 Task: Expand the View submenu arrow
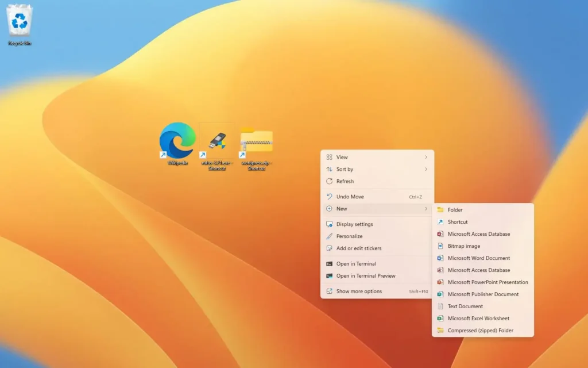coord(425,157)
